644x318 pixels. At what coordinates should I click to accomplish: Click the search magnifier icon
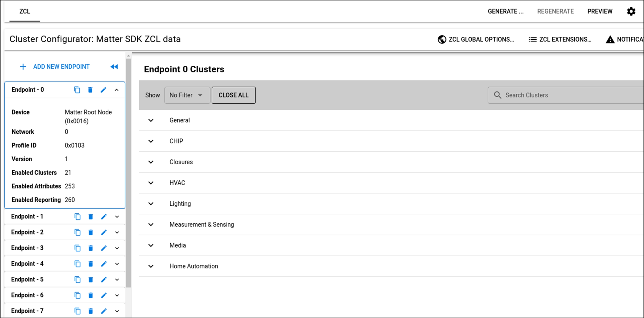(x=498, y=95)
